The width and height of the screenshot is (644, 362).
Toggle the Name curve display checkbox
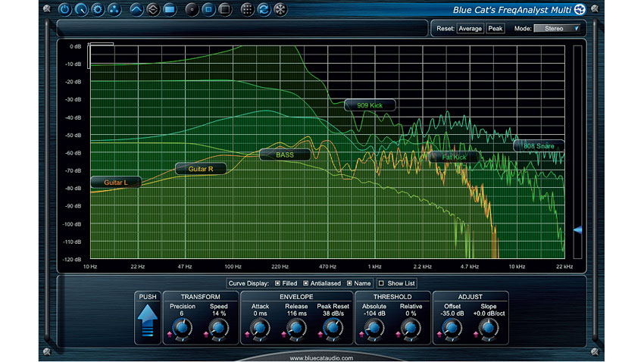coord(349,283)
